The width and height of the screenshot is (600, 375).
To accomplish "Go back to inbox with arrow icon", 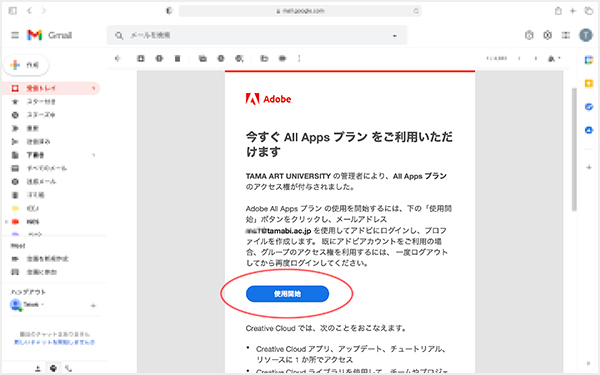I will point(117,59).
